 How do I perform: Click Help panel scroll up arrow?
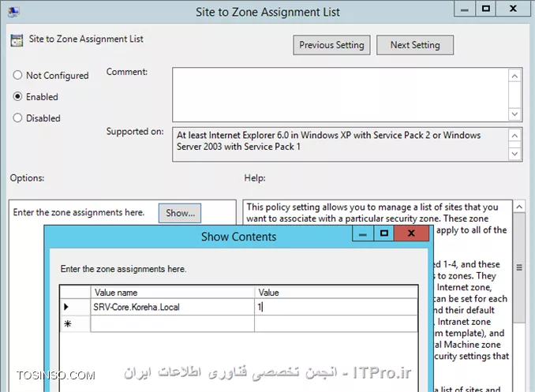pyautogui.click(x=519, y=207)
